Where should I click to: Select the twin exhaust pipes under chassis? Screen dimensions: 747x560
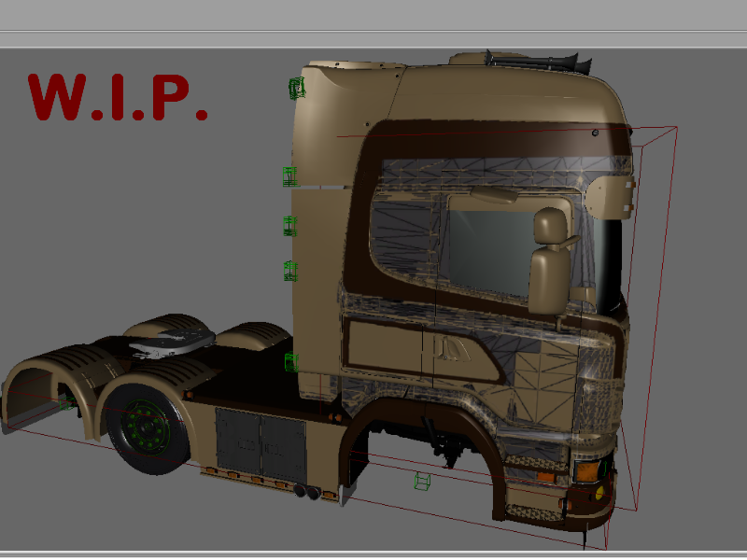click(x=307, y=492)
